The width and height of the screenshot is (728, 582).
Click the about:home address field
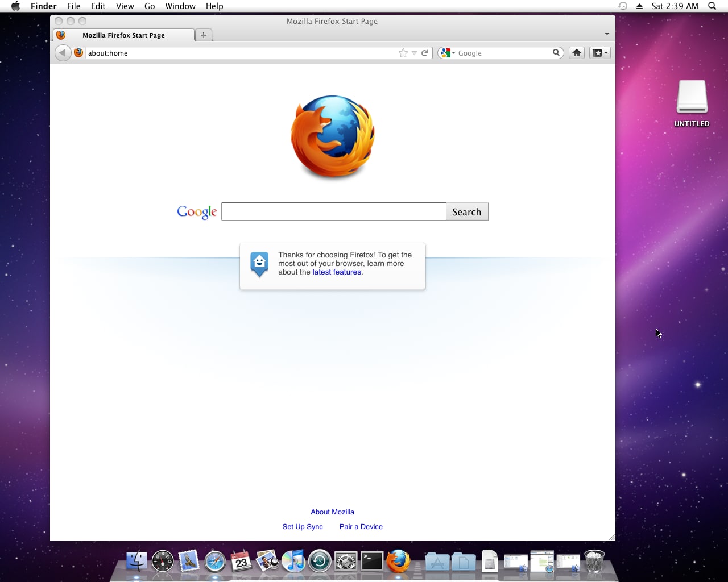(x=242, y=53)
